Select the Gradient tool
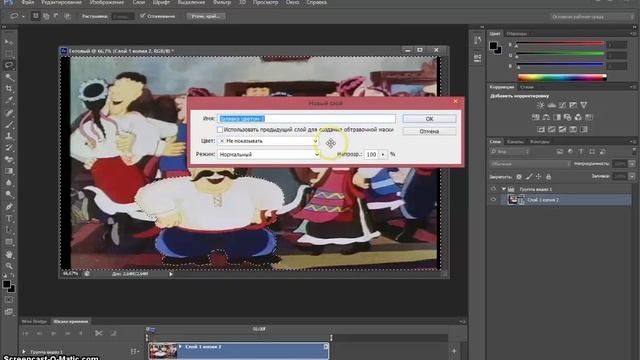This screenshot has width=640, height=360. (x=9, y=171)
